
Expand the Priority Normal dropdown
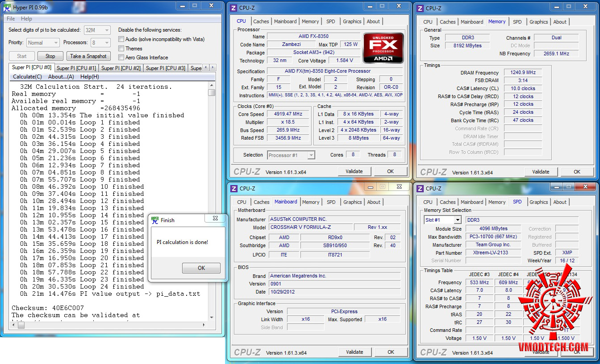[43, 43]
